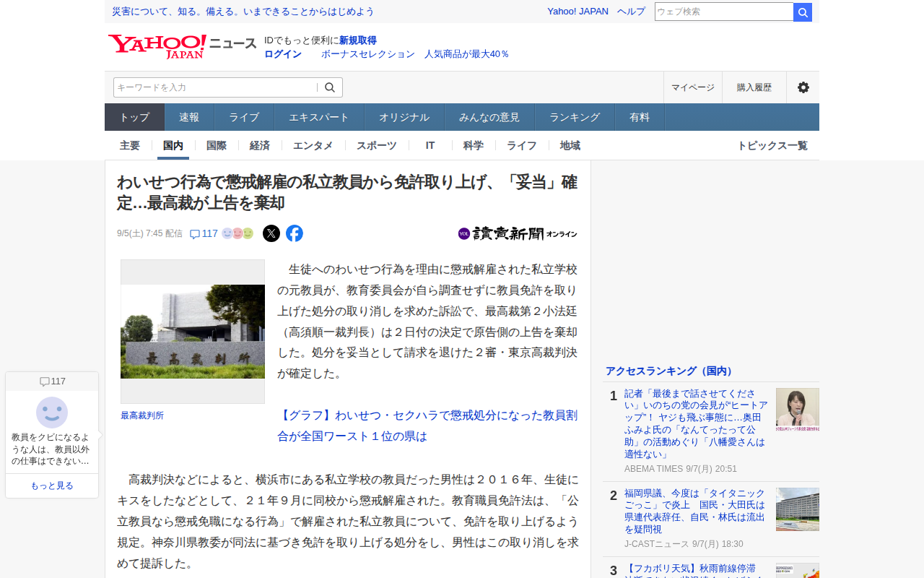Click the keyword search magnifier icon

pos(330,87)
